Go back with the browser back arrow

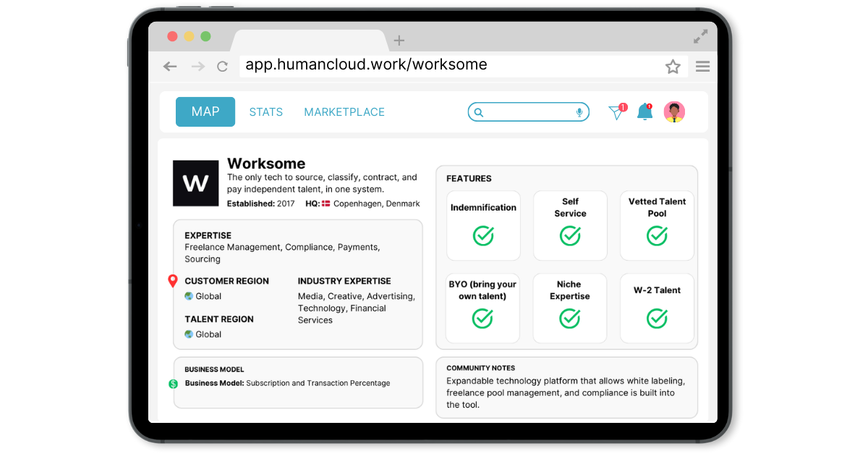170,67
